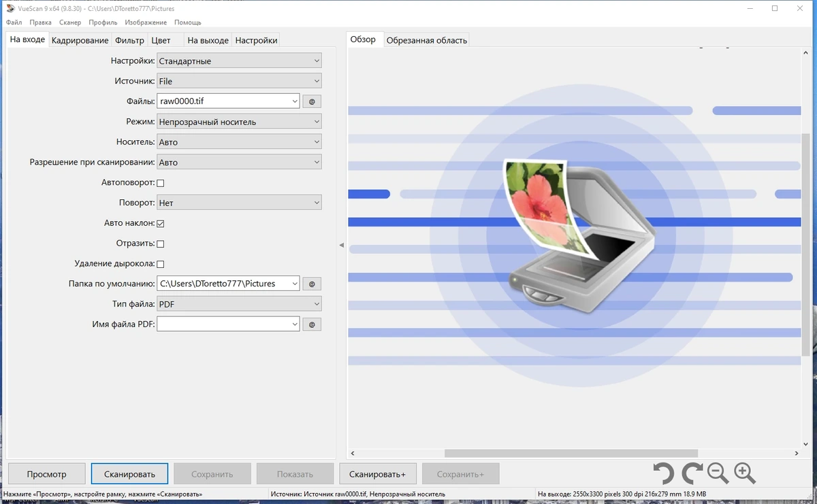Screen dimensions: 817x504
Task: Open the Поворот dropdown showing Нет
Action: pos(239,203)
